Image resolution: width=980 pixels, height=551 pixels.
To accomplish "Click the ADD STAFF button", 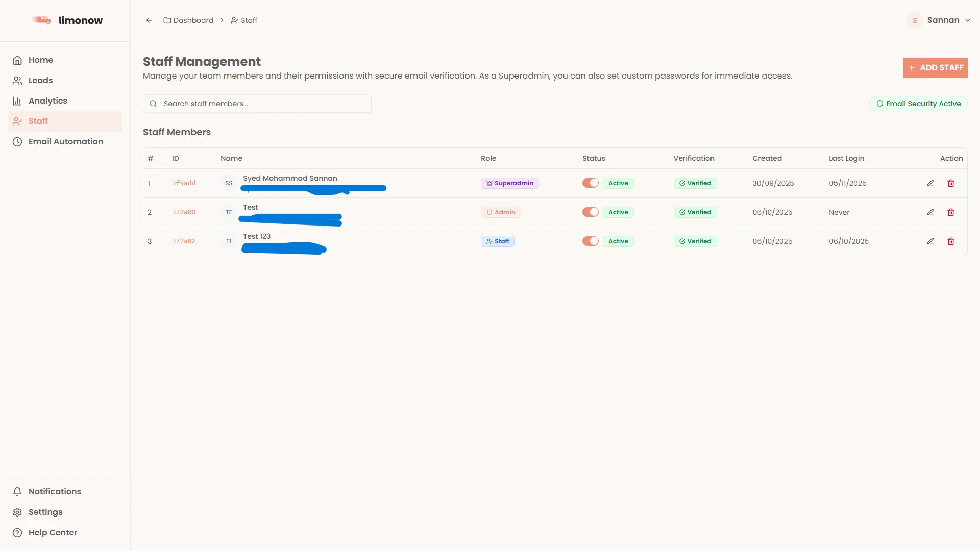I will click(935, 68).
